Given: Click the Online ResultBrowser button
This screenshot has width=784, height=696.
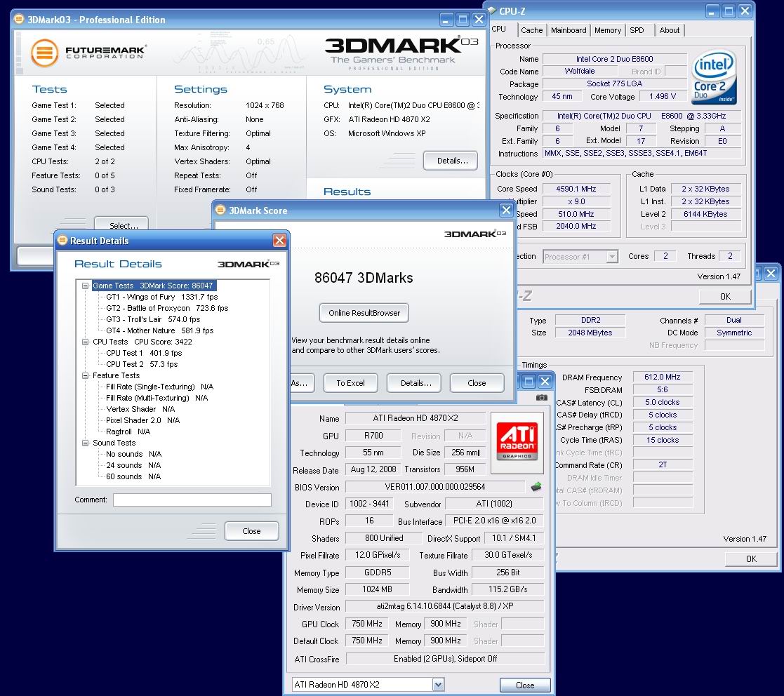Looking at the screenshot, I should point(364,313).
